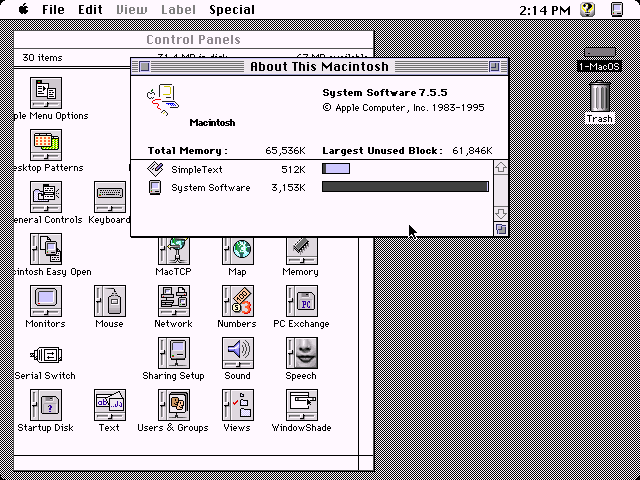This screenshot has width=640, height=480.
Task: Open the Apple Menu Options control panel
Action: [x=46, y=93]
